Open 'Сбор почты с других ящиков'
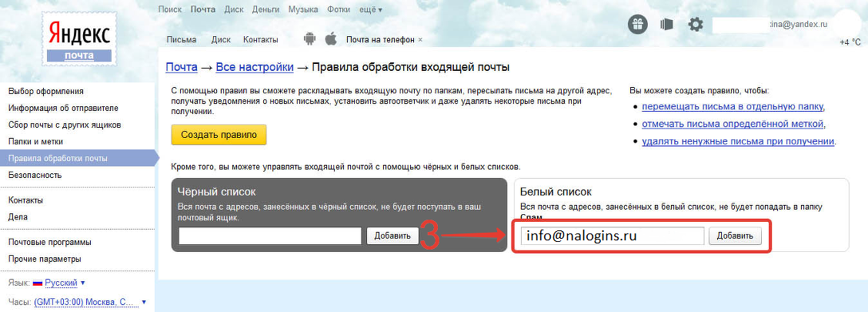This screenshot has height=312, width=868. (65, 125)
